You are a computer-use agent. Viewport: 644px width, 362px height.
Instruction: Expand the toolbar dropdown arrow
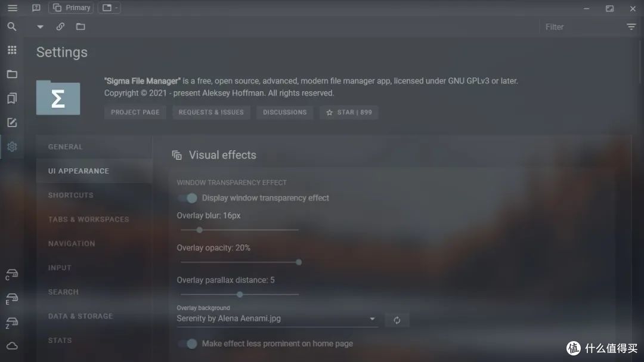40,27
